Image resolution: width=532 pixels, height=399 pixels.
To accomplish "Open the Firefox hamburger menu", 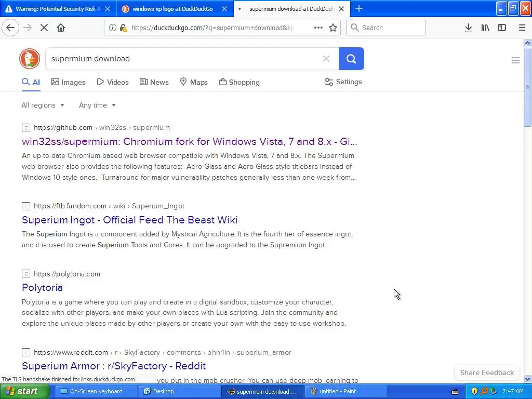I will (x=522, y=28).
